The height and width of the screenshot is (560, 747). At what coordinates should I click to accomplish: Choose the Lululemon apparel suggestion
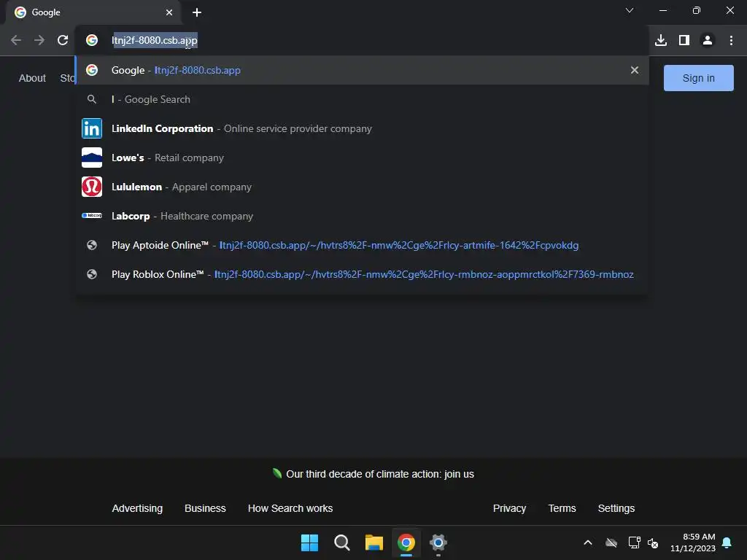click(x=362, y=187)
